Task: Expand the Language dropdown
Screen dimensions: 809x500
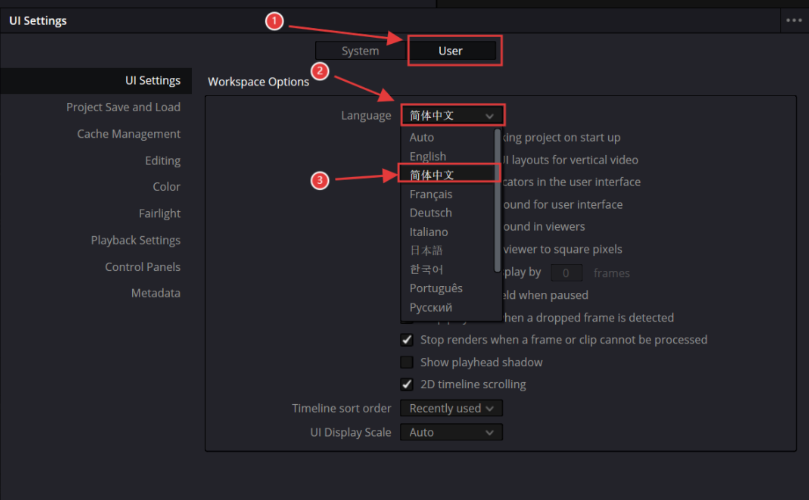Action: [452, 116]
